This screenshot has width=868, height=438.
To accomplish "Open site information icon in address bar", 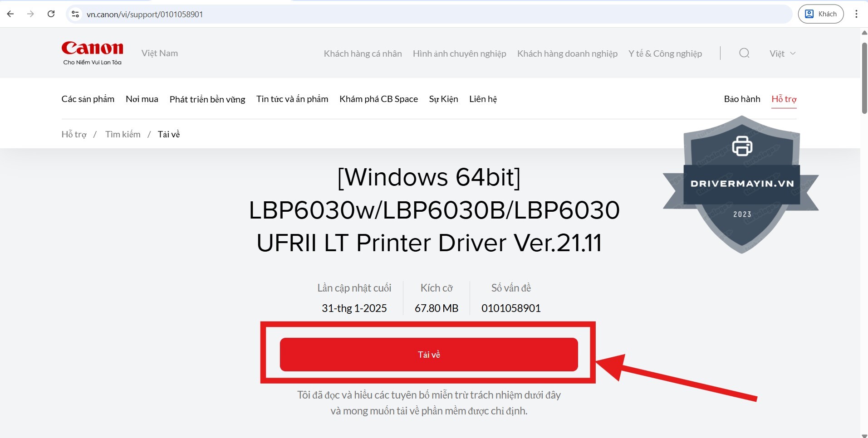I will coord(76,14).
